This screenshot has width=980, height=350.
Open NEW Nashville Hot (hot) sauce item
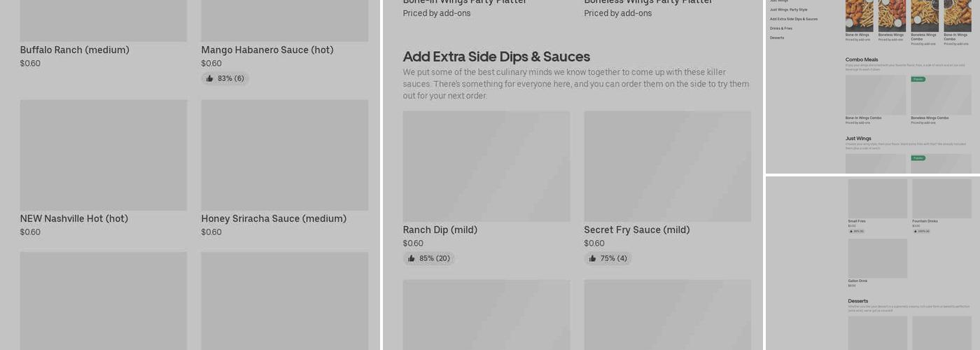[x=73, y=218]
